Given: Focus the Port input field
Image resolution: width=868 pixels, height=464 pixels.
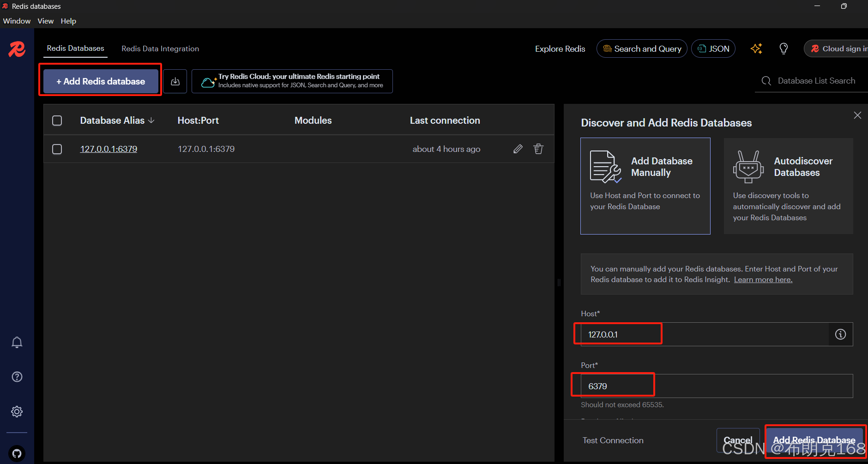Looking at the screenshot, I should pyautogui.click(x=717, y=386).
